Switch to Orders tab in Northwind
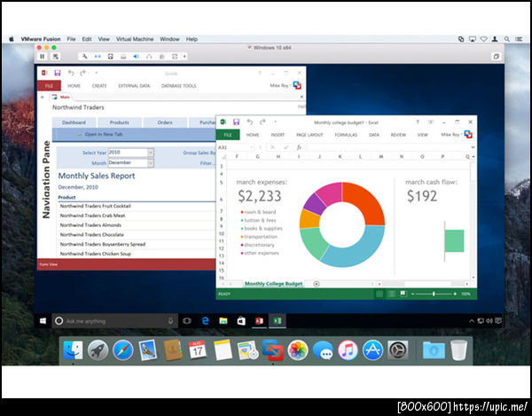 tap(165, 122)
